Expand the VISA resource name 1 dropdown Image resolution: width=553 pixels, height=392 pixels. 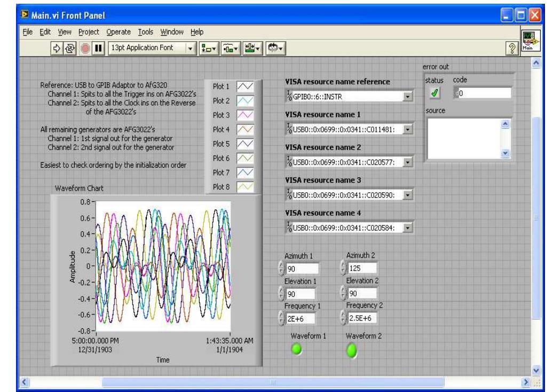click(407, 129)
